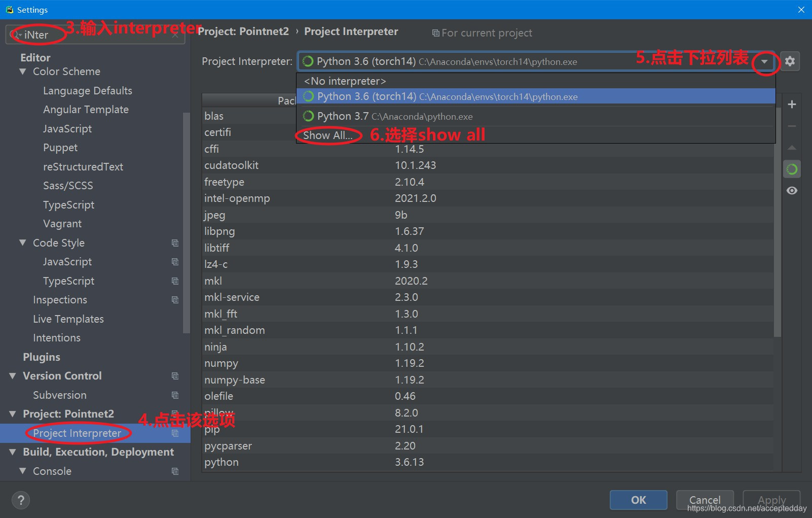
Task: Select the lz4-c package row
Action: click(488, 264)
